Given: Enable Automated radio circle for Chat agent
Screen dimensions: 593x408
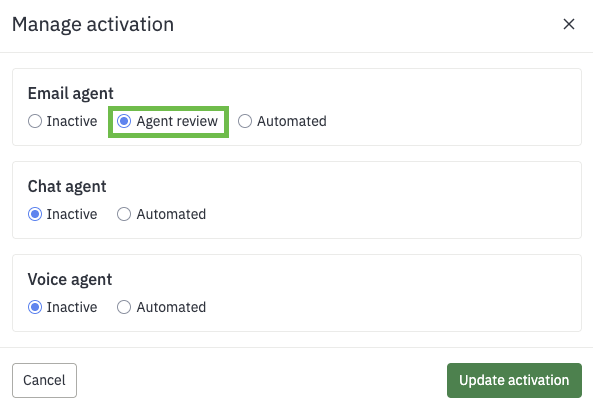Looking at the screenshot, I should pyautogui.click(x=124, y=214).
